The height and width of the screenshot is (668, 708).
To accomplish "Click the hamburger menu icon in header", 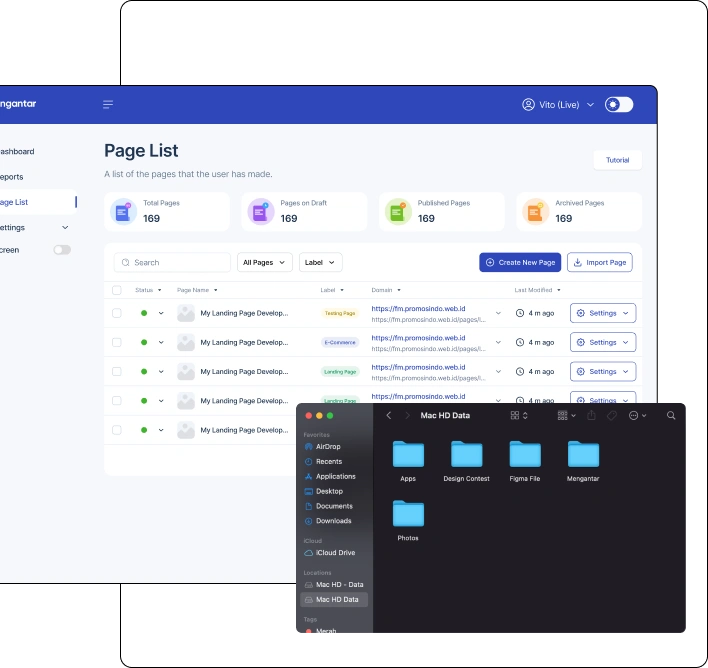I will pos(108,105).
